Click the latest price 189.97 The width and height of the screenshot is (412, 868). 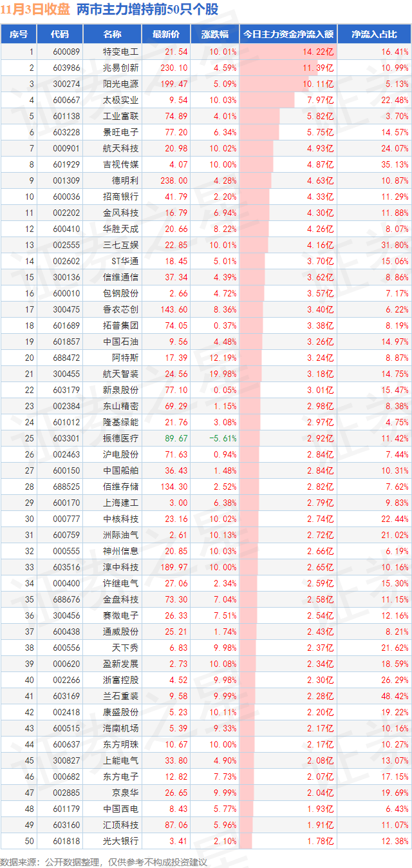[174, 567]
